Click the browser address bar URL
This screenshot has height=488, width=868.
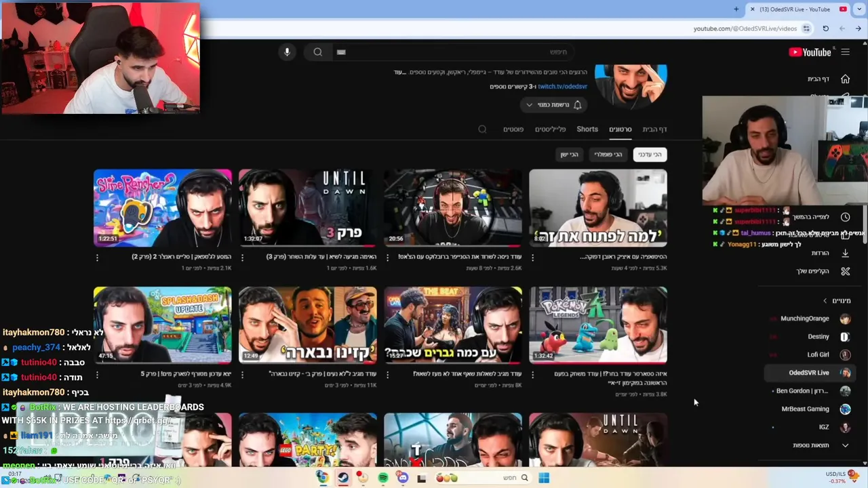(x=745, y=28)
